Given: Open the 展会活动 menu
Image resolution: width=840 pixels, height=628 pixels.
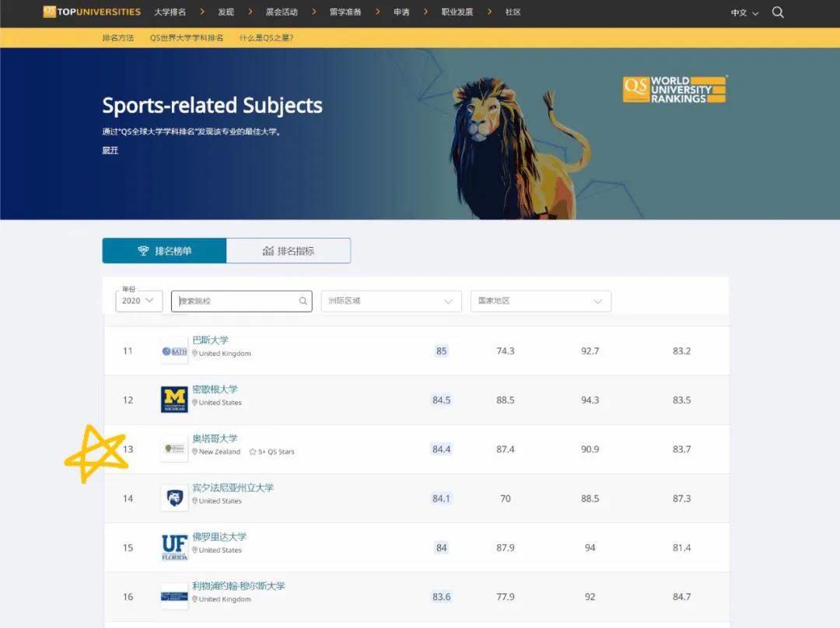Looking at the screenshot, I should point(282,12).
